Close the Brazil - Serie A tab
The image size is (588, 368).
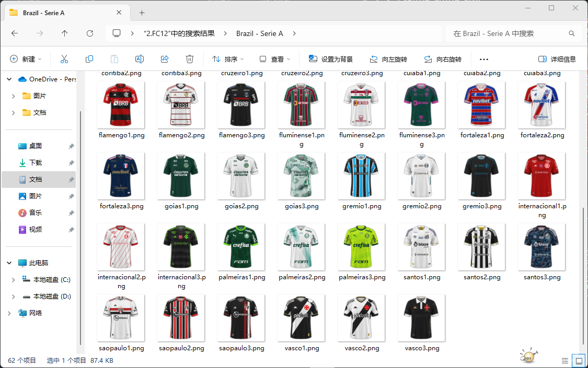click(119, 13)
